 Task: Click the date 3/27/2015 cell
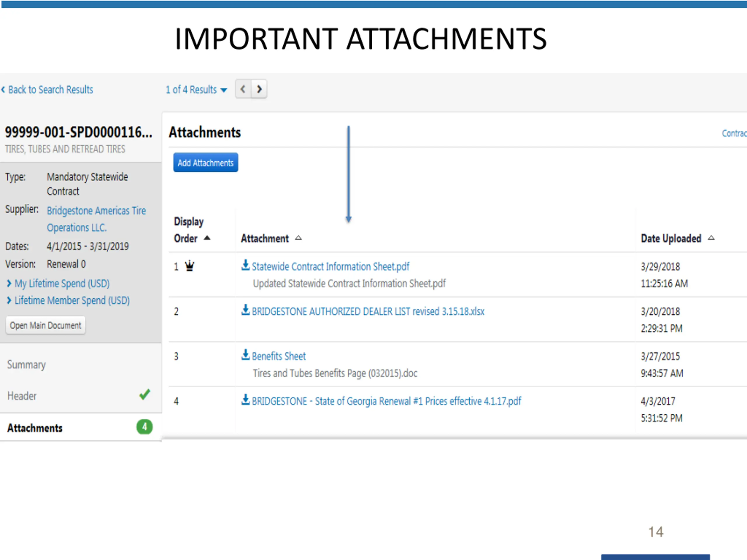click(x=660, y=356)
